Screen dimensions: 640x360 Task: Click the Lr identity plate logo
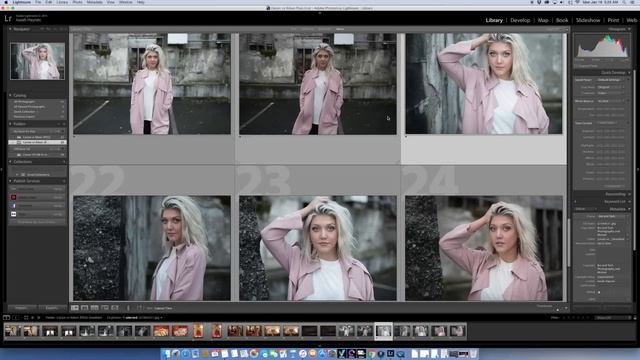pos(8,18)
